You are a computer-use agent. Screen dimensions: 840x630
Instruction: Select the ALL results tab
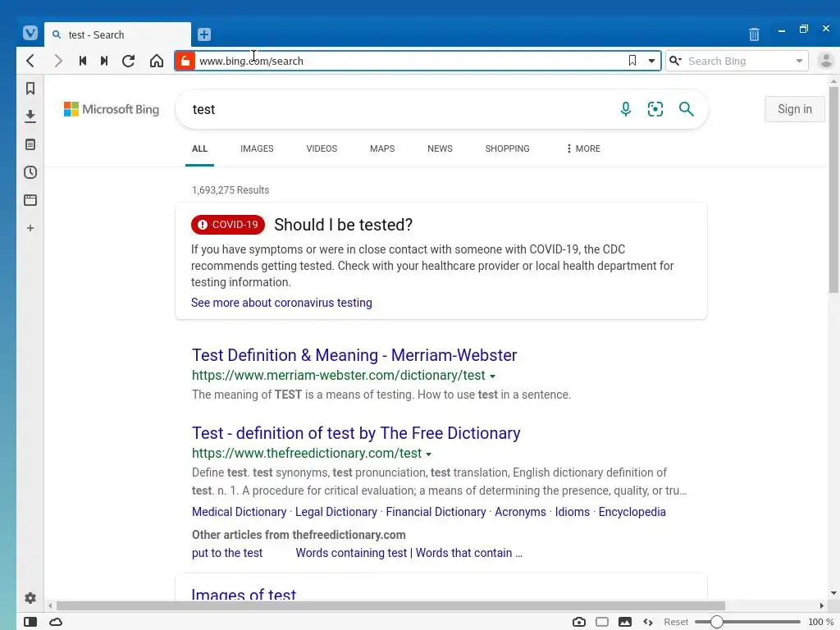[x=199, y=148]
